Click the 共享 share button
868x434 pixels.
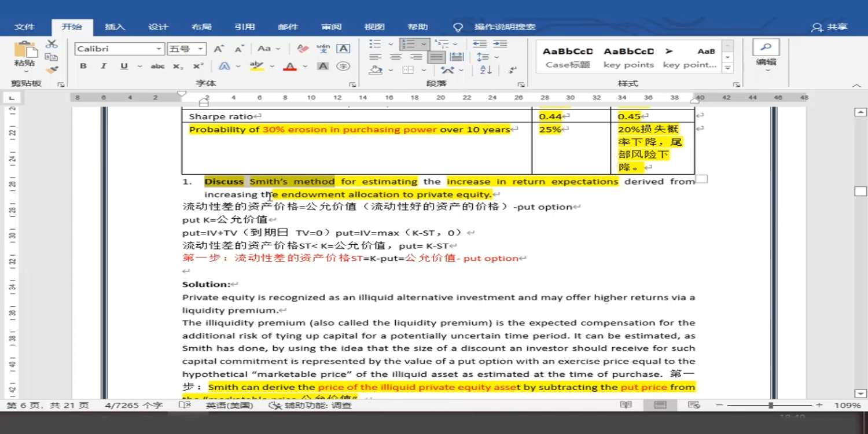coord(830,27)
